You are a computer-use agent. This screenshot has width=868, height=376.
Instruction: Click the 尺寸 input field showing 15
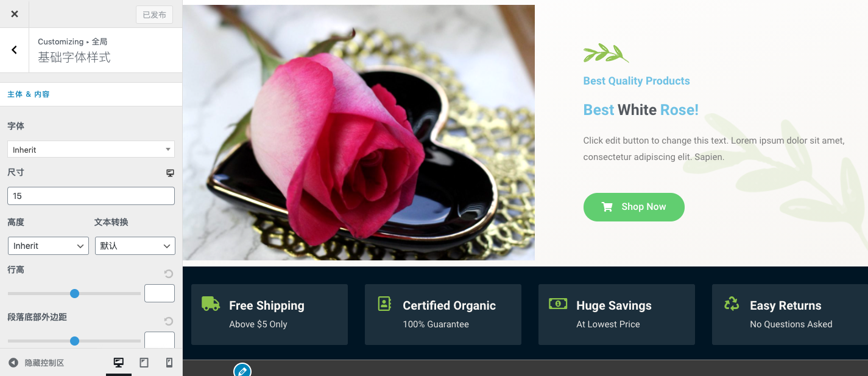pos(91,196)
